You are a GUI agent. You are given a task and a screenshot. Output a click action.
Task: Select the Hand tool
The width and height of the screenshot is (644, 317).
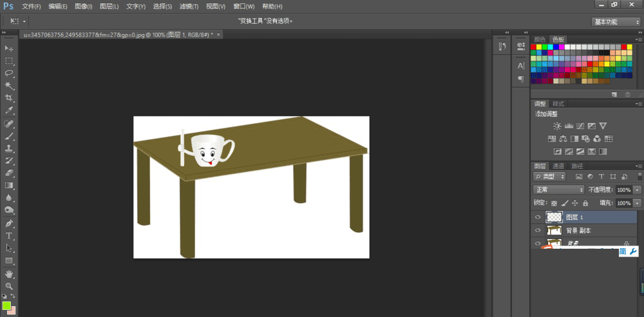(9, 274)
